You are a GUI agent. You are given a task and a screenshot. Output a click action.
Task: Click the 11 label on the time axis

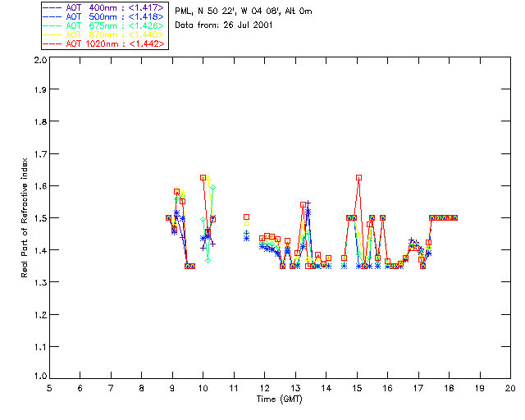point(234,388)
